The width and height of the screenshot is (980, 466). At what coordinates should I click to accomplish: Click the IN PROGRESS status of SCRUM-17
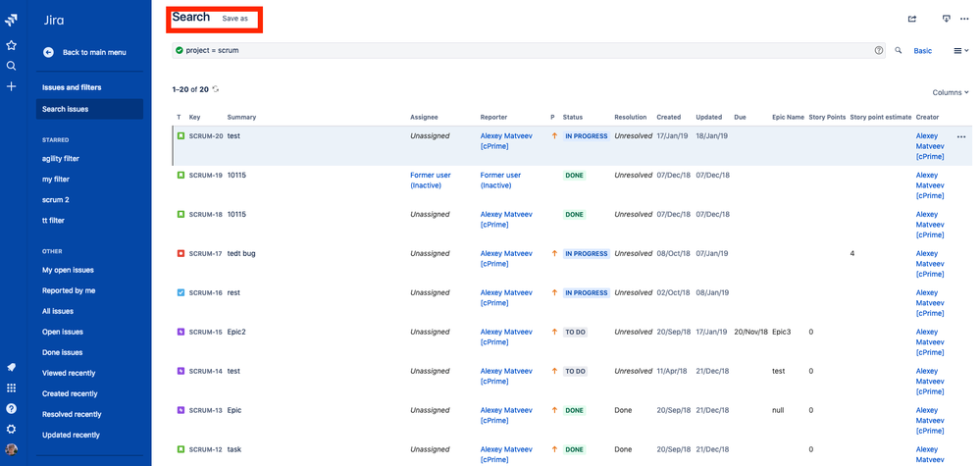[x=587, y=254]
